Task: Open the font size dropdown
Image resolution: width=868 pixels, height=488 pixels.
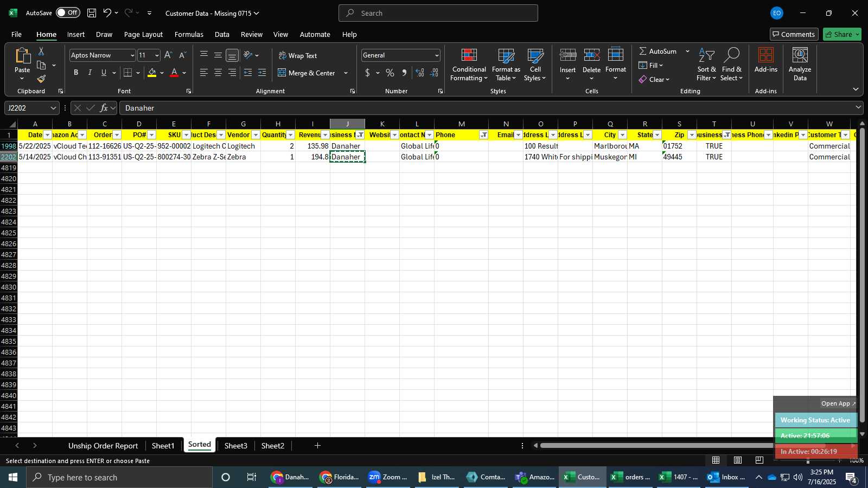Action: coord(157,55)
